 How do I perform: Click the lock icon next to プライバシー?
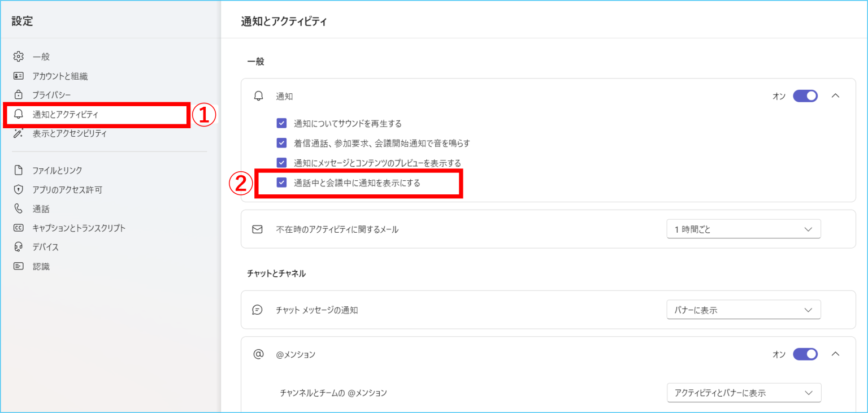(19, 94)
